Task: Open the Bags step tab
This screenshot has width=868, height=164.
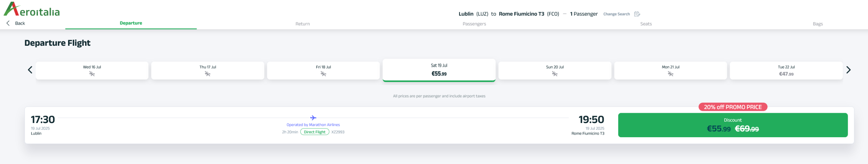Action: point(818,24)
